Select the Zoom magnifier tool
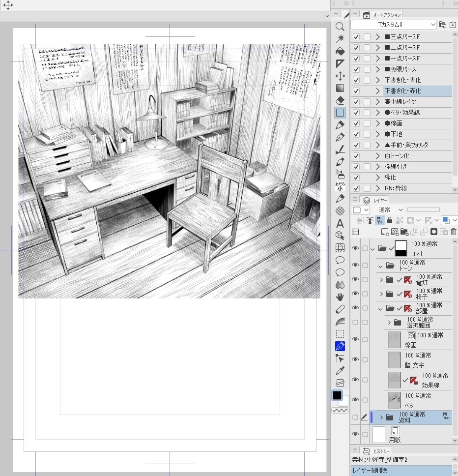 pos(340,27)
